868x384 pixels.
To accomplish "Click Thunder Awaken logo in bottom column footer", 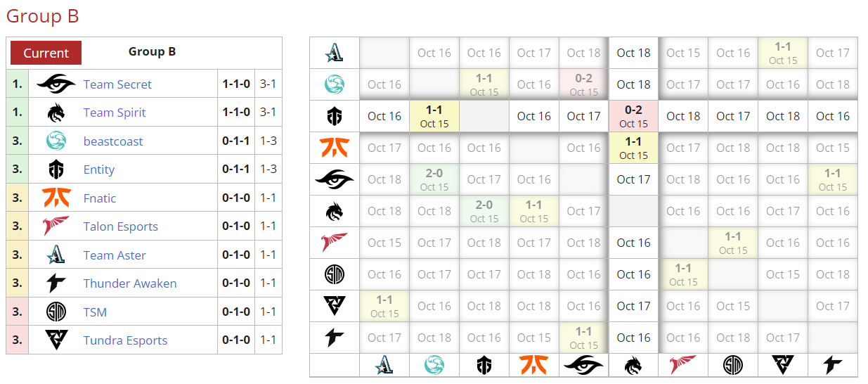I will [833, 365].
